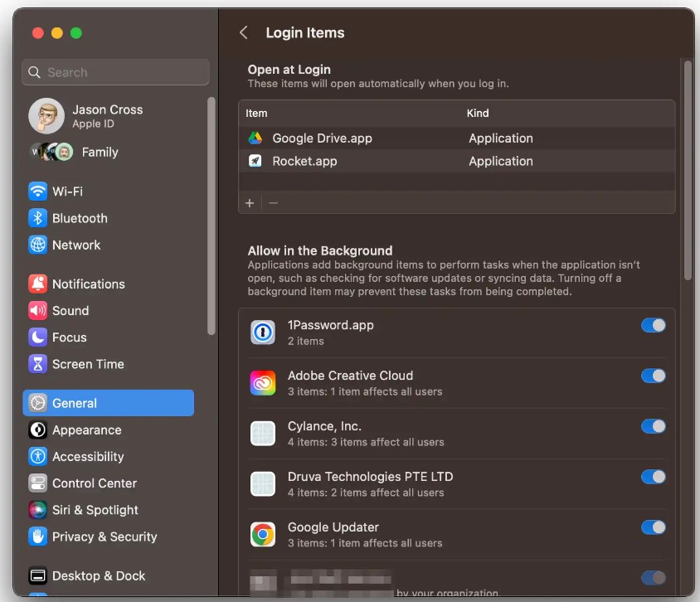
Task: Click the Accessibility icon in sidebar
Action: click(x=38, y=457)
